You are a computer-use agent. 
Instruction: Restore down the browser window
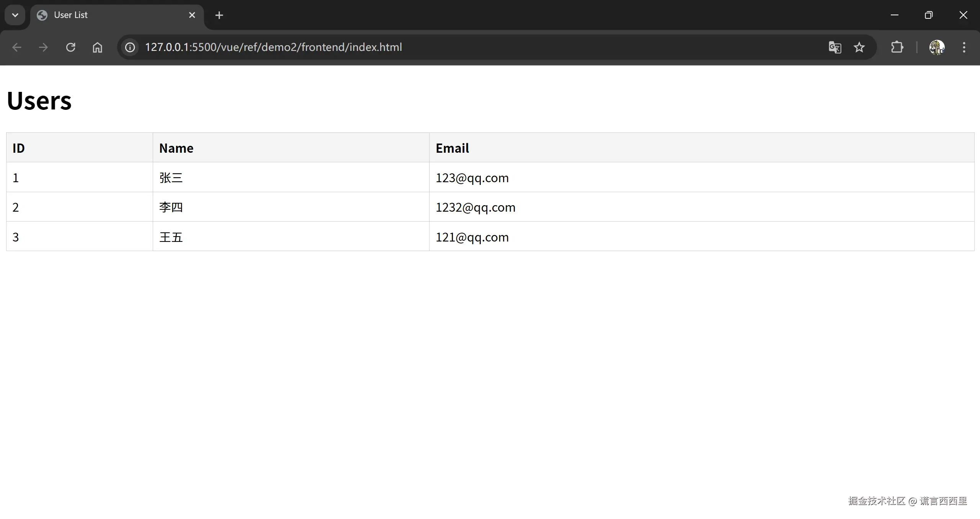[x=929, y=15]
